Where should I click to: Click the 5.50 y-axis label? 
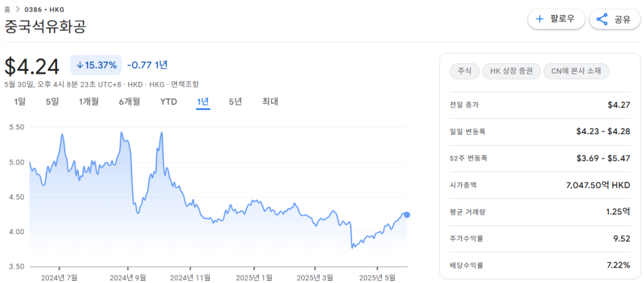(x=17, y=127)
